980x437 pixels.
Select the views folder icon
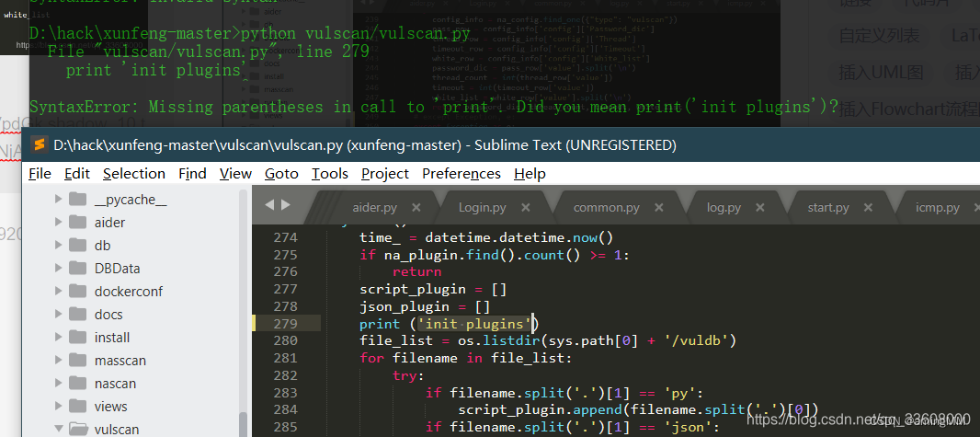pyautogui.click(x=77, y=407)
